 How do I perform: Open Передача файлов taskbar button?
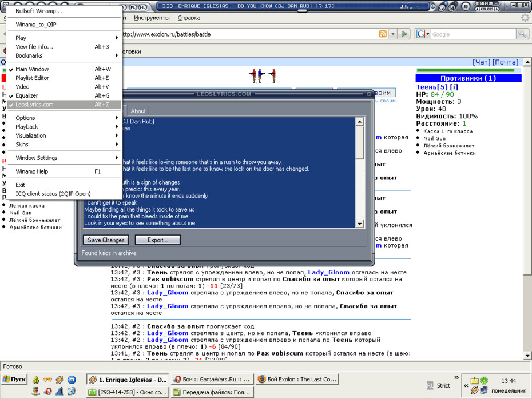pos(212,392)
